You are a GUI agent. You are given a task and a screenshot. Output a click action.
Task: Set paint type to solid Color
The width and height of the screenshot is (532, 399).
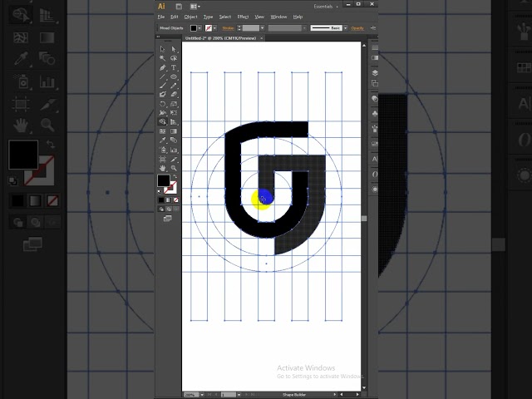click(161, 200)
